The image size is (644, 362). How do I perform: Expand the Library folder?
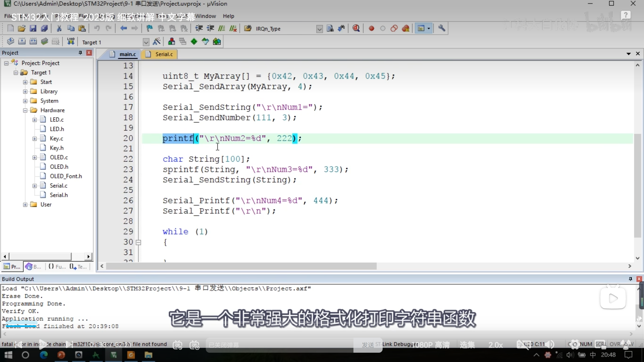pos(25,92)
